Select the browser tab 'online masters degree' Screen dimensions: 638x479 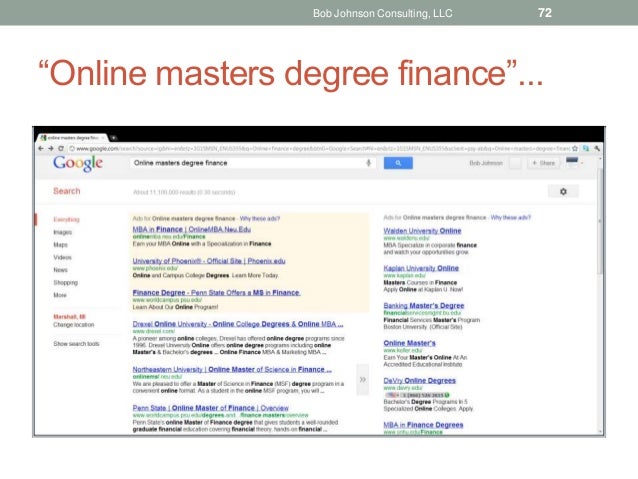[x=72, y=138]
